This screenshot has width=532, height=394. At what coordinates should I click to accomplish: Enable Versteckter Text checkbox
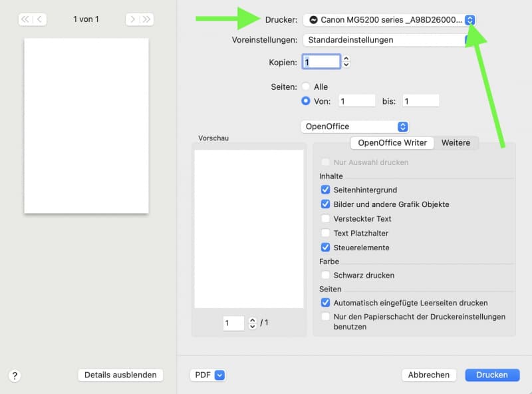tap(325, 218)
